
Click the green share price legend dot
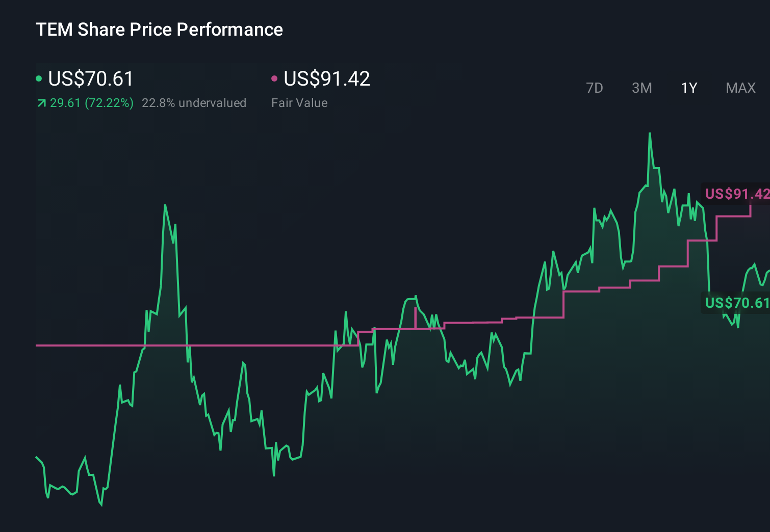[40, 77]
